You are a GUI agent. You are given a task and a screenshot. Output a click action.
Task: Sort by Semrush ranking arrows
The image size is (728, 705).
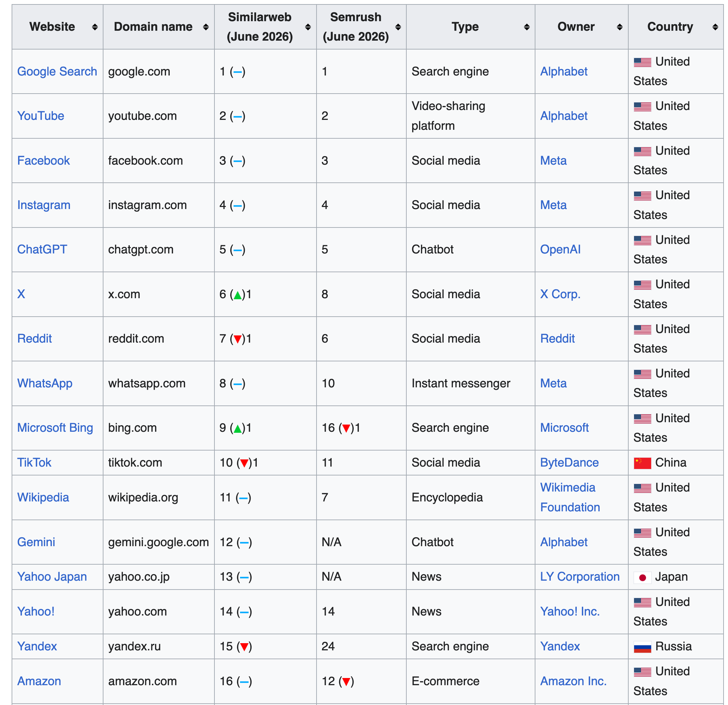coord(398,27)
